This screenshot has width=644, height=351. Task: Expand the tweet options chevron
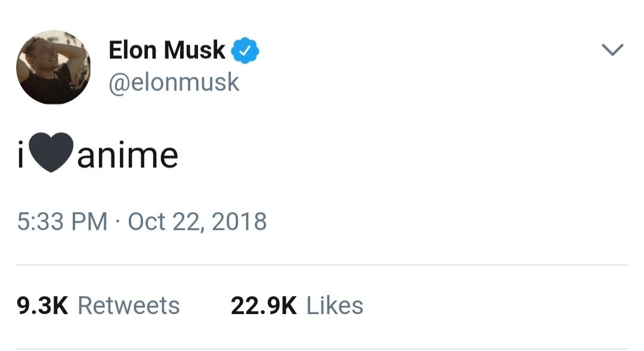pos(612,51)
